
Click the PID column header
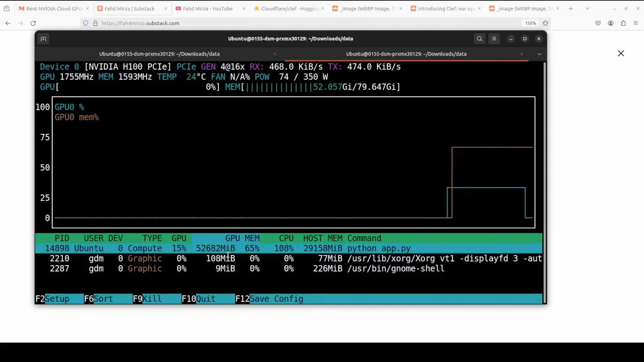pyautogui.click(x=62, y=239)
